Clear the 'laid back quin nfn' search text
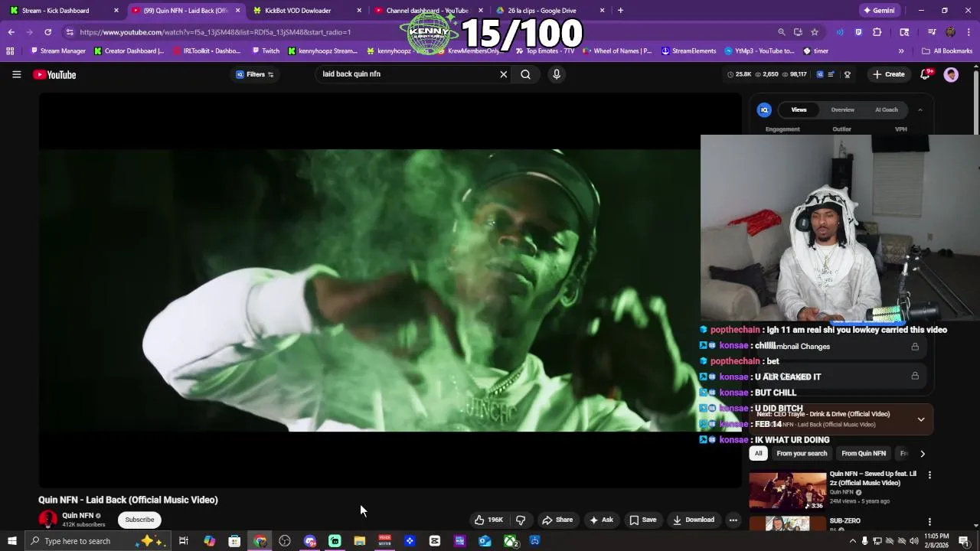 click(x=503, y=74)
